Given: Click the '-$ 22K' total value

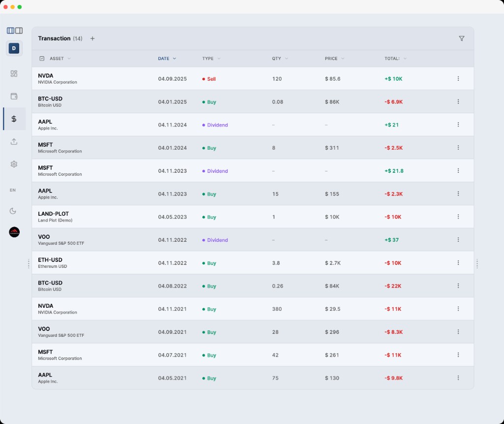Looking at the screenshot, I should point(393,286).
